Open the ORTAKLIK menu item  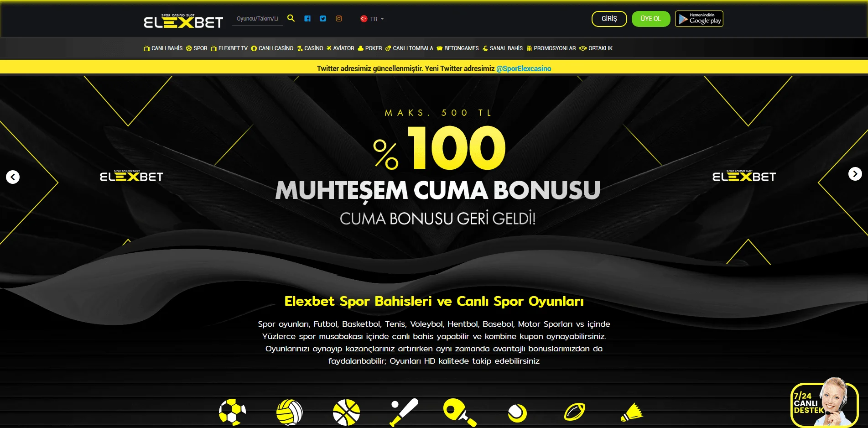(596, 48)
